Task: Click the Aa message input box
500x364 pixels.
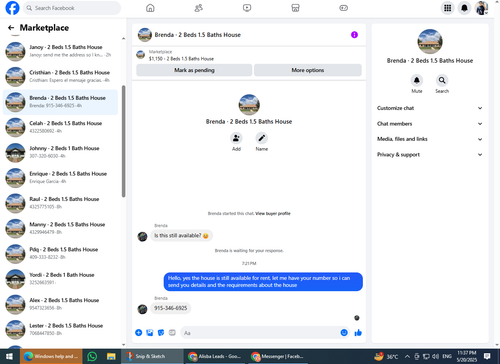Action: (259, 333)
